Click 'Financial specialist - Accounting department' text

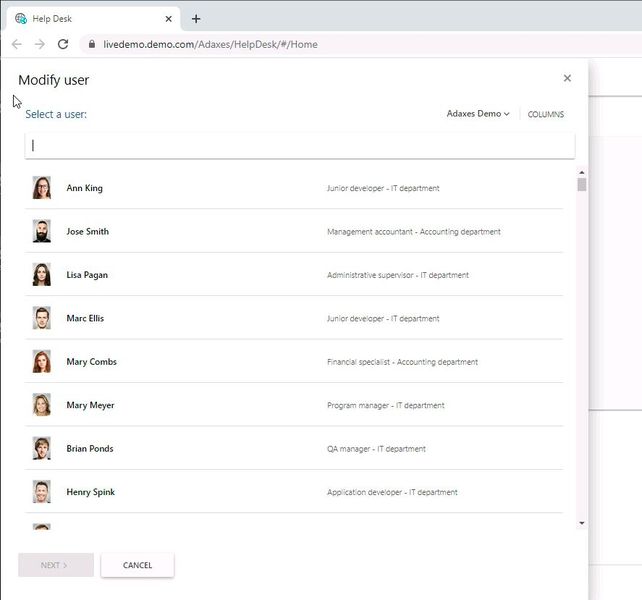[402, 362]
